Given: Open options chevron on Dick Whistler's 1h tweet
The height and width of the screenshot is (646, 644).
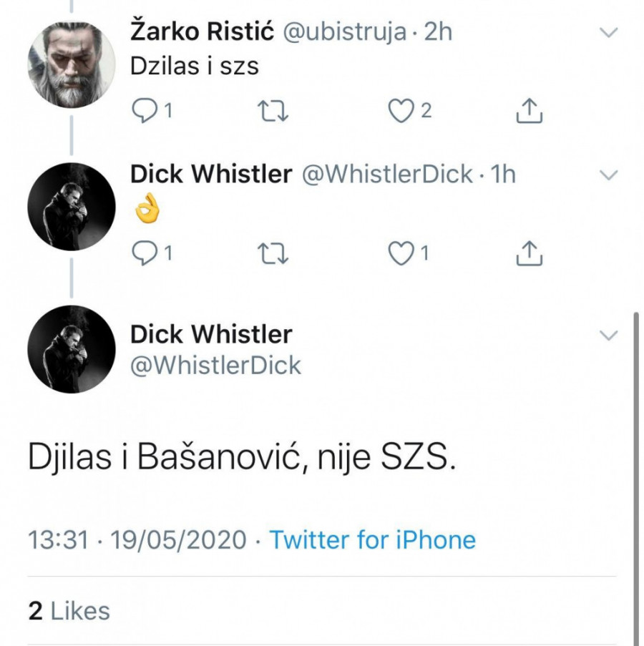Looking at the screenshot, I should click(608, 175).
